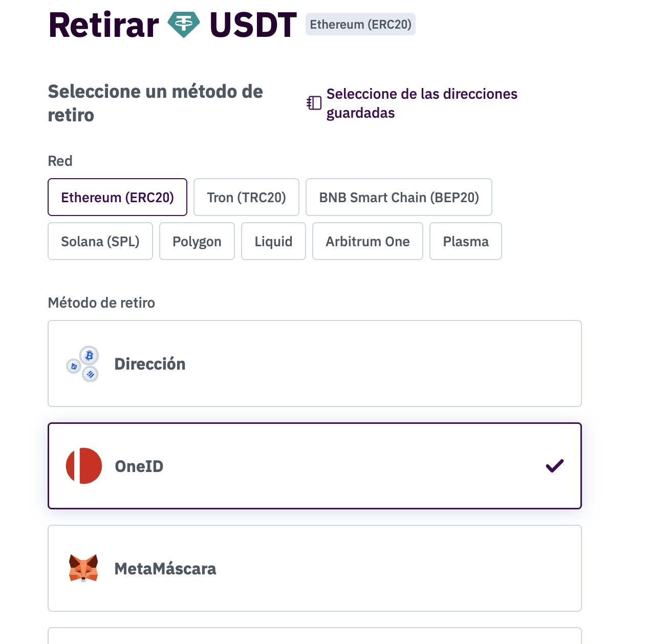The width and height of the screenshot is (649, 644).
Task: Click the crypto coins Dirección icon
Action: (x=83, y=363)
